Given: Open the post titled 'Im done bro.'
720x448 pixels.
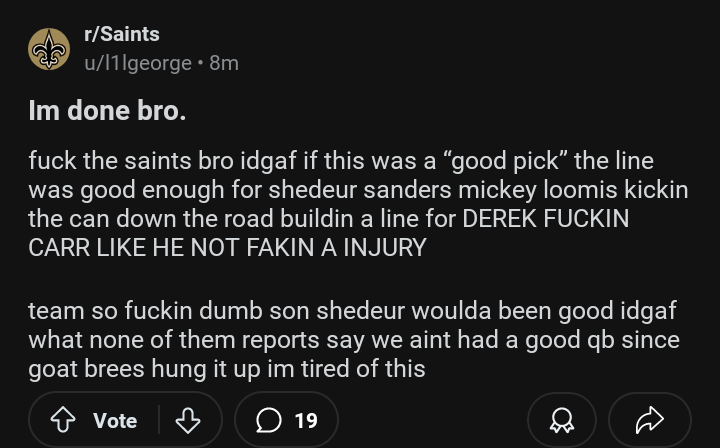Looking at the screenshot, I should tap(107, 111).
